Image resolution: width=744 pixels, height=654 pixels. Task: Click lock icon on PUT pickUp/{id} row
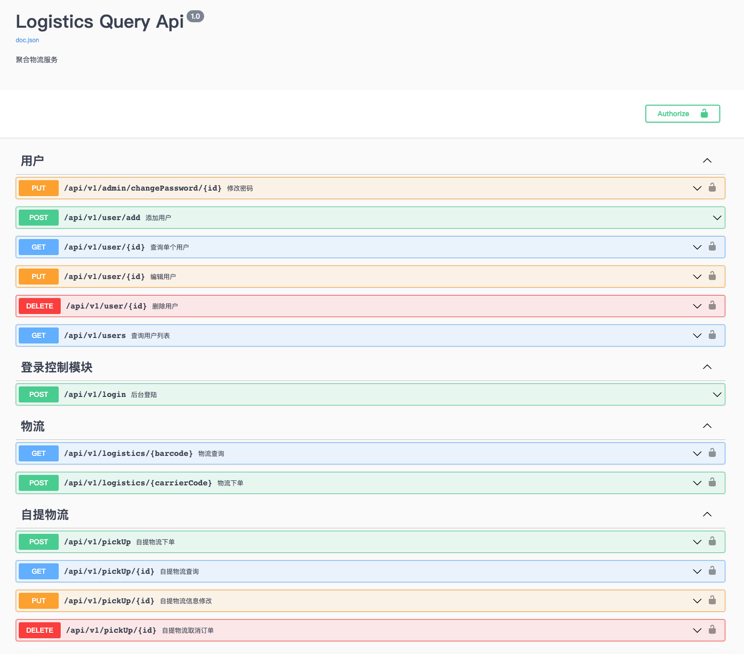712,600
